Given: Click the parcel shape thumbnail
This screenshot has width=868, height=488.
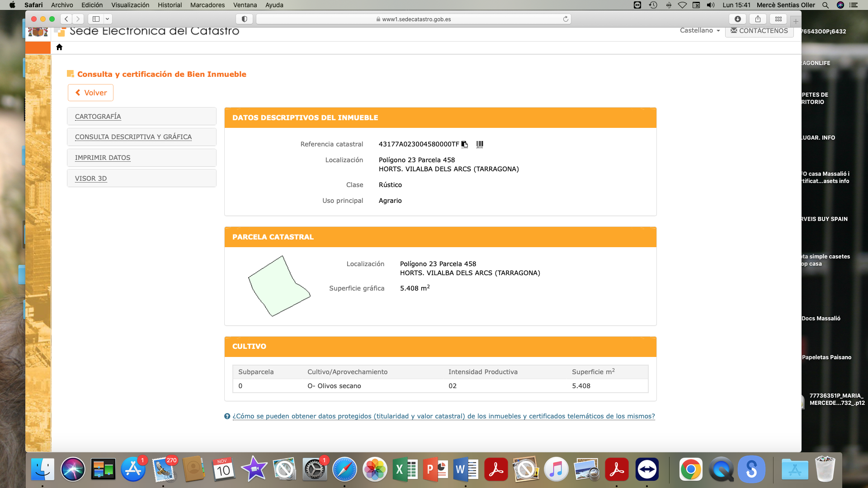Looking at the screenshot, I should click(279, 286).
